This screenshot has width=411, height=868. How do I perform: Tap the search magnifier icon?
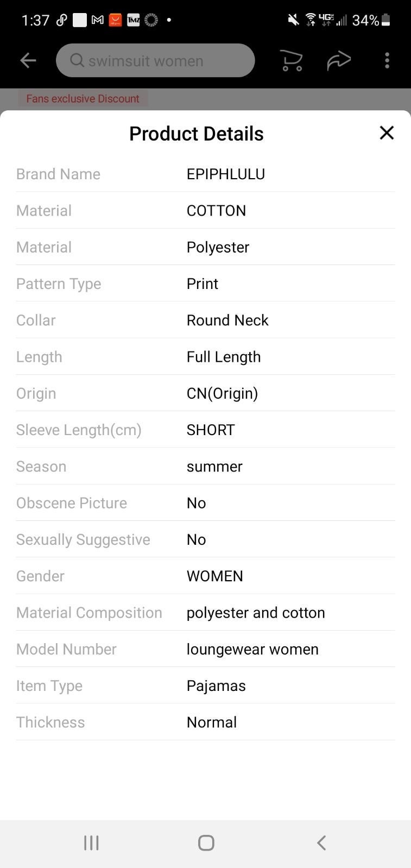(77, 60)
